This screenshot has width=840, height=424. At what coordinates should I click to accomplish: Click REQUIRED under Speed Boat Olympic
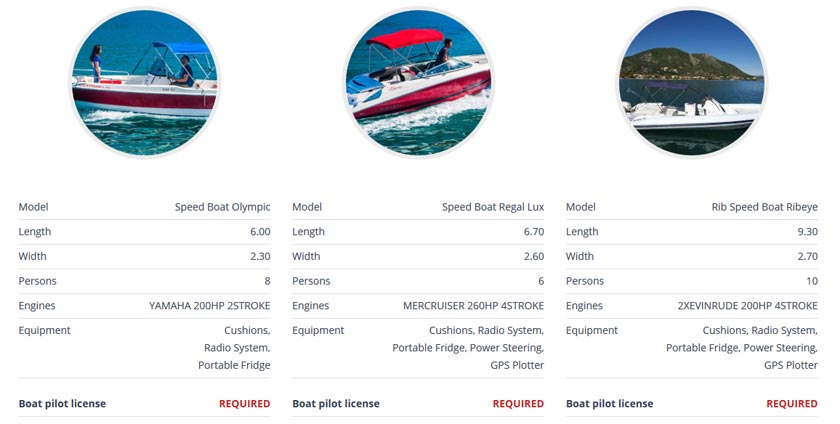point(244,404)
